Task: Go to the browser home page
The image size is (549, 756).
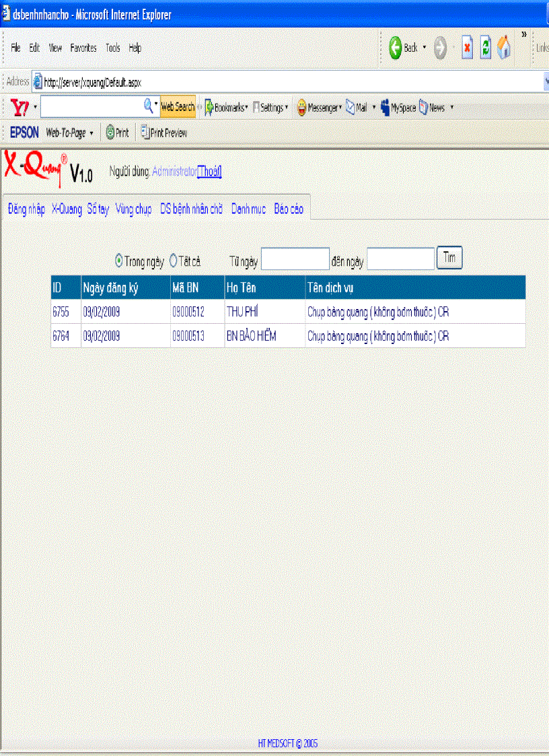Action: (504, 47)
